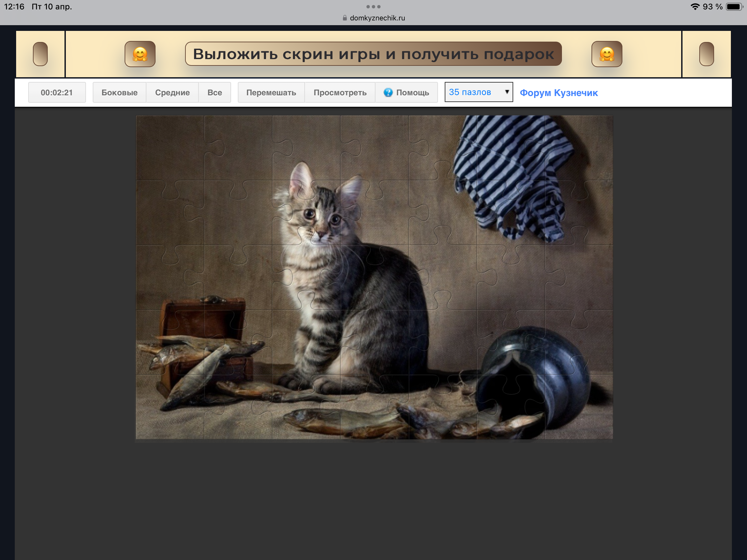Show only Боковые edge pieces
This screenshot has width=747, height=560.
119,92
